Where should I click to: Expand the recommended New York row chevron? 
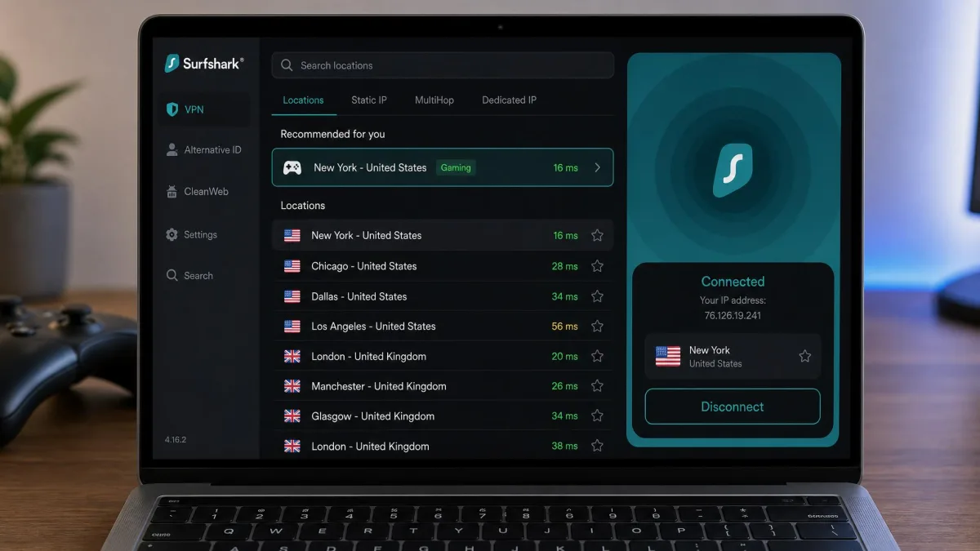(x=598, y=167)
